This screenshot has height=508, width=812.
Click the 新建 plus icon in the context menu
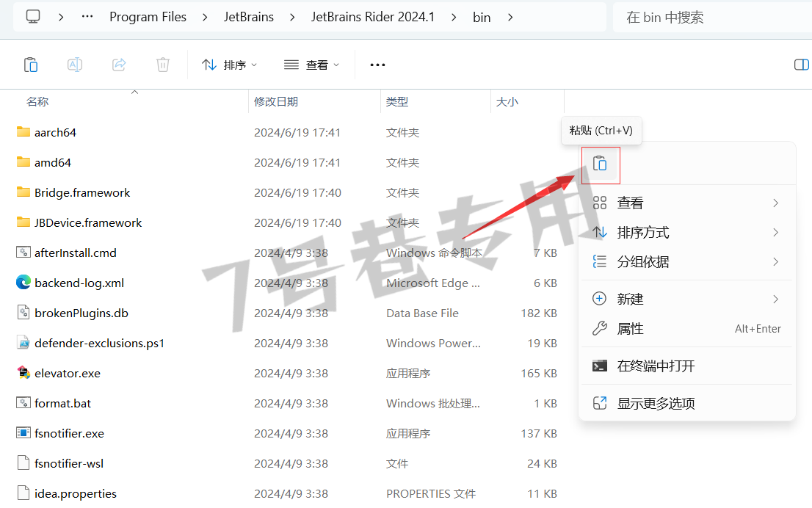[600, 300]
